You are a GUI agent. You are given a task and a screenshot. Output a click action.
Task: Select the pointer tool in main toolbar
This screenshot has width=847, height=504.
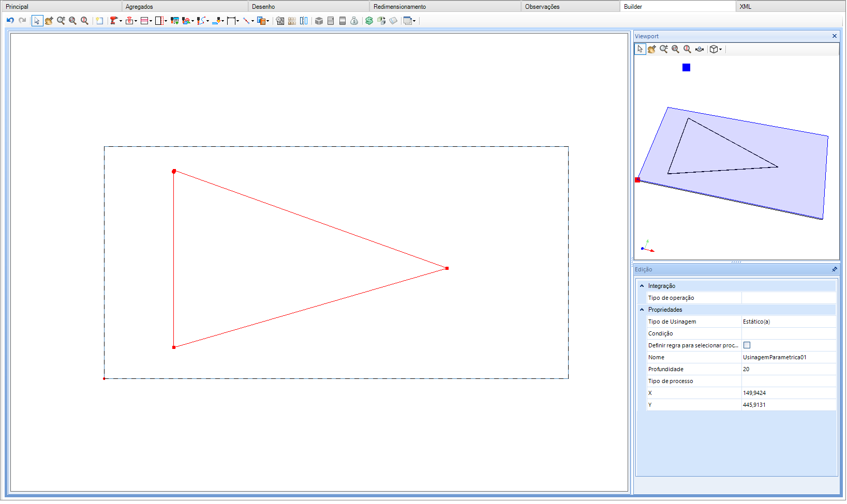tap(37, 21)
